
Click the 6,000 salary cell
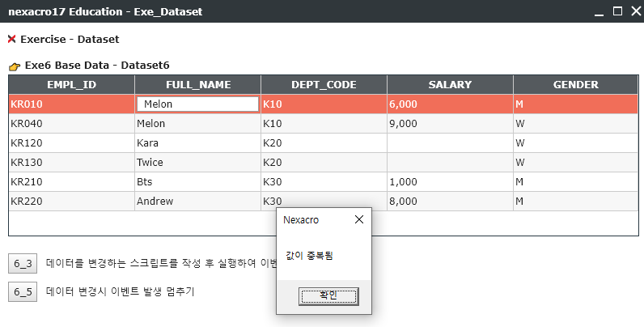[x=450, y=104]
